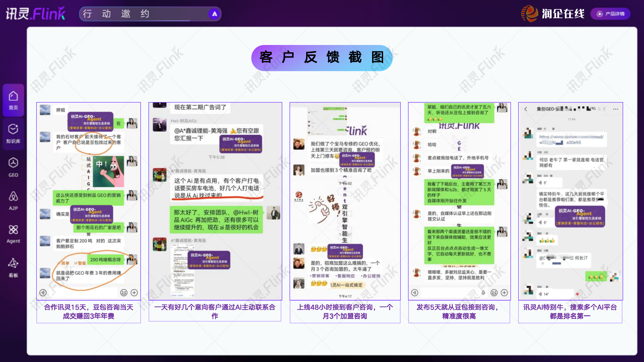Click the message 早上刚来的

(x=438, y=171)
